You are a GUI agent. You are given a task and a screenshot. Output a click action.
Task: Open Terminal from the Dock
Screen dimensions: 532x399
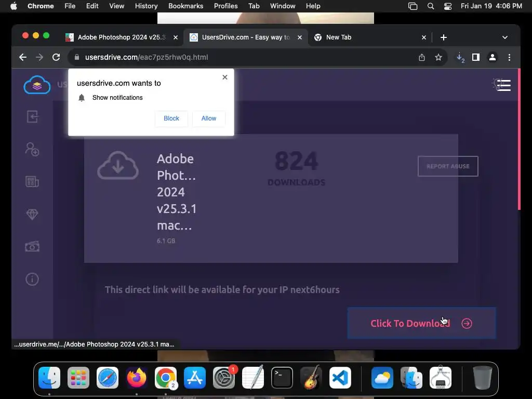click(282, 378)
